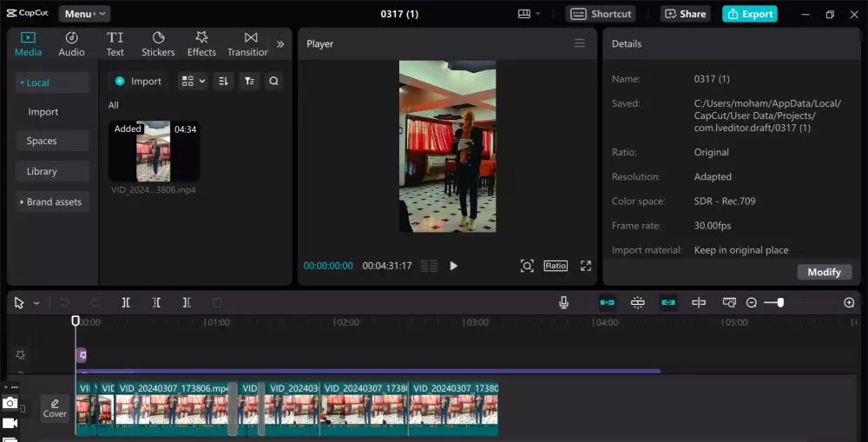868x442 pixels.
Task: Click the Export button
Action: click(x=749, y=14)
